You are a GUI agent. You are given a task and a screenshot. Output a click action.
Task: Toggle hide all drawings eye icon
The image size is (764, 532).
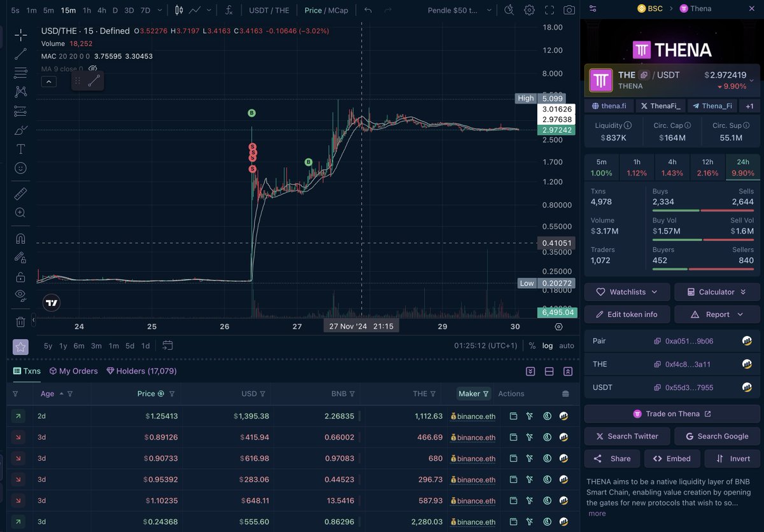pyautogui.click(x=20, y=295)
